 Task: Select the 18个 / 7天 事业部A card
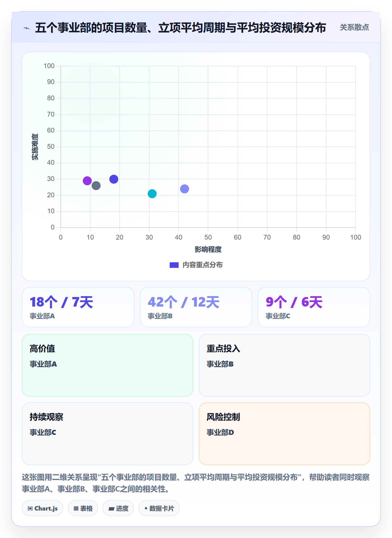click(x=78, y=307)
